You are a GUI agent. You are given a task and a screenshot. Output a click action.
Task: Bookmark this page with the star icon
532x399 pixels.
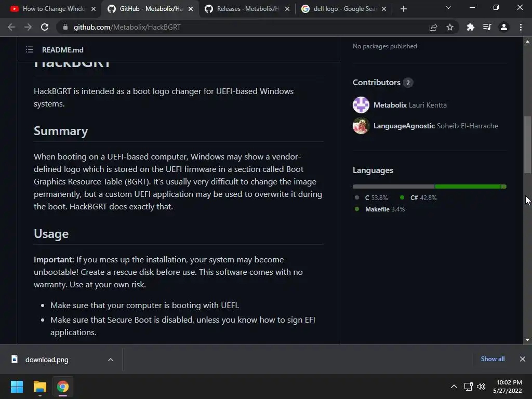coord(450,27)
